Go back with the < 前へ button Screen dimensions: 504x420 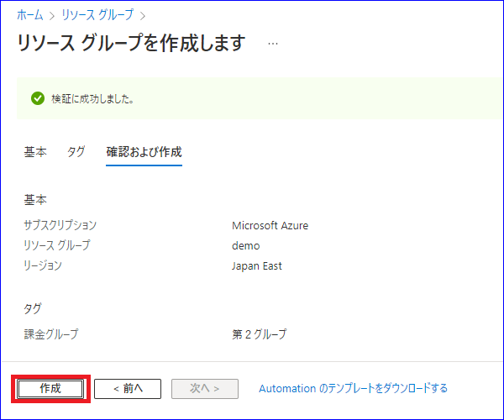click(128, 389)
